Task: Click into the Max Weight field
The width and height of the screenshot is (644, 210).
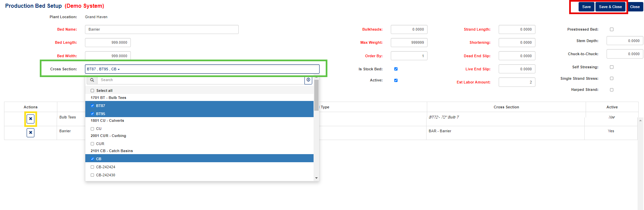Action: pyautogui.click(x=409, y=42)
